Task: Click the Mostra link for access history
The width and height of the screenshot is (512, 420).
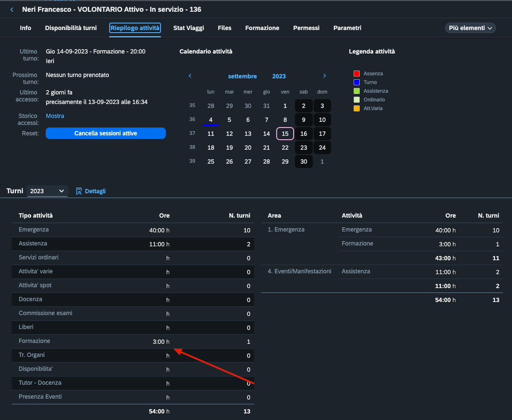Action: pyautogui.click(x=55, y=116)
